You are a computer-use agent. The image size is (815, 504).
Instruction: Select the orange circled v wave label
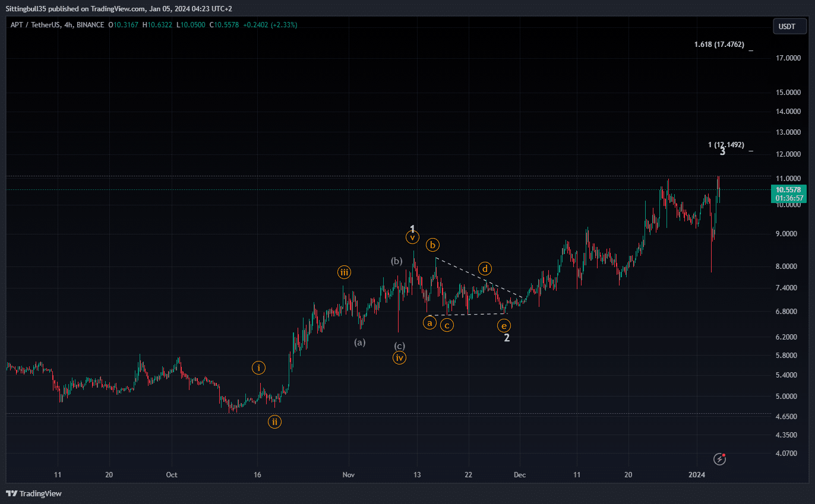click(412, 237)
